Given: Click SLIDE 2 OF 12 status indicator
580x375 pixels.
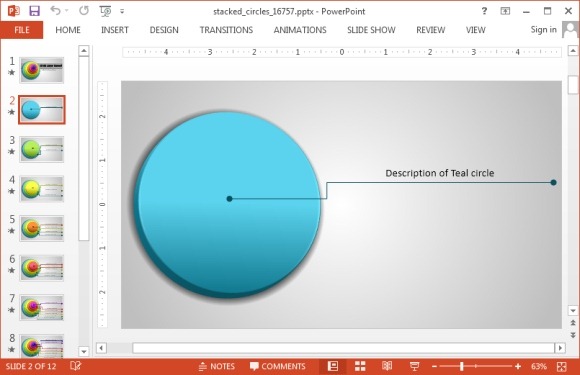Looking at the screenshot, I should (31, 366).
